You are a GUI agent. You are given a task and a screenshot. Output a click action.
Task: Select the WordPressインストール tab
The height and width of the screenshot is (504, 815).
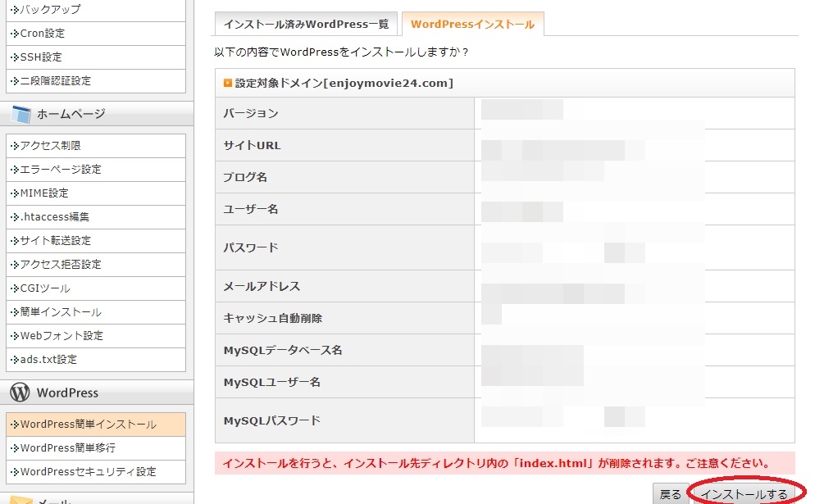coord(472,24)
